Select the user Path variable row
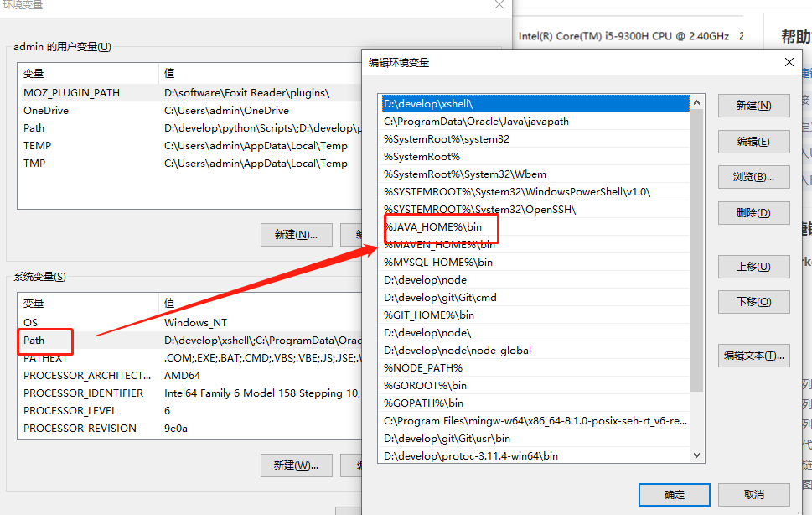This screenshot has width=812, height=515. click(x=189, y=128)
